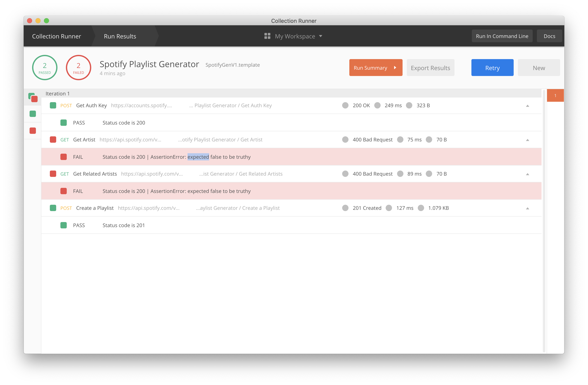Image resolution: width=588 pixels, height=385 pixels.
Task: Click grey dot beside 1.079 KB size
Action: (421, 208)
